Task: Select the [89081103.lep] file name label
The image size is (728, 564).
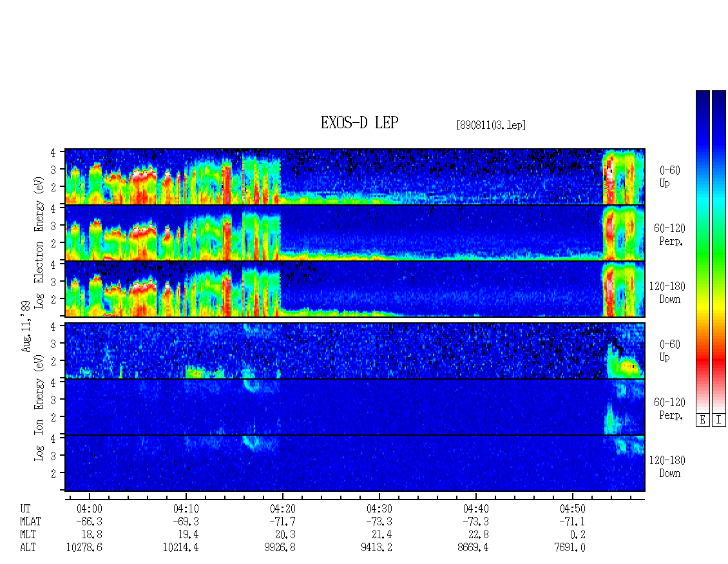Action: 491,125
